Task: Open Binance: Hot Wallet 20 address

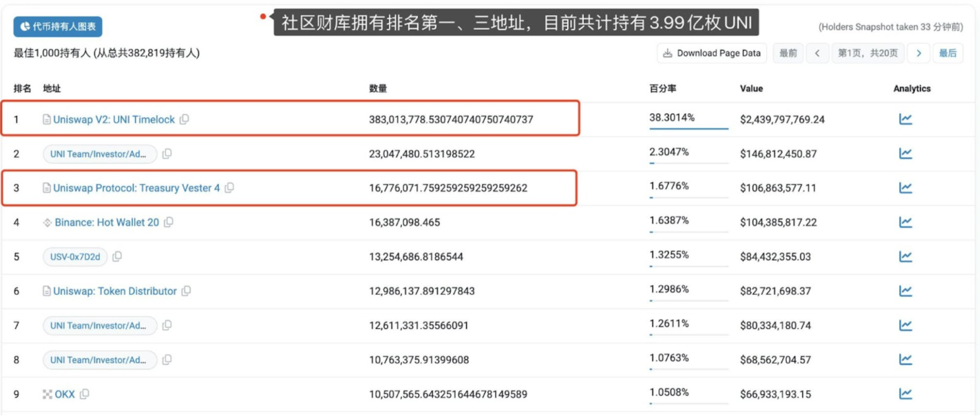Action: tap(107, 223)
